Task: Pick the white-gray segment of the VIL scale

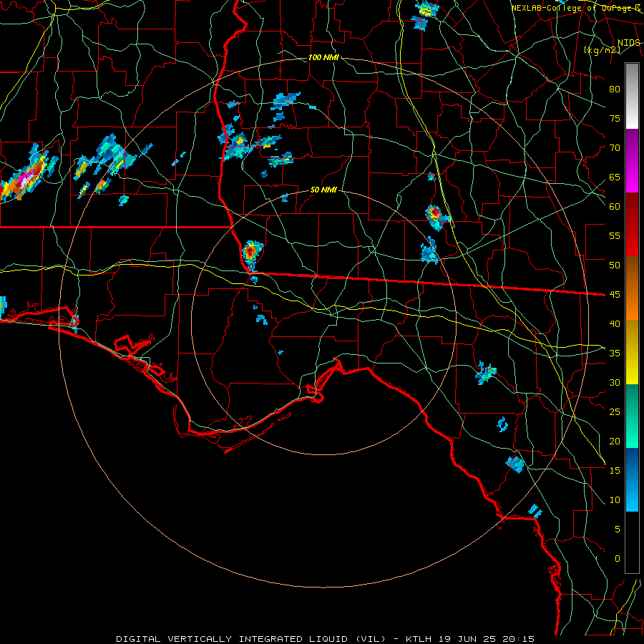Action: click(x=632, y=96)
